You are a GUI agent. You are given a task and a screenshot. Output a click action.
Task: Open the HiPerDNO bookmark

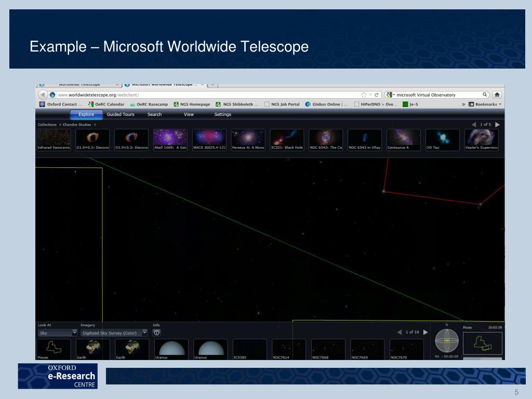(375, 104)
